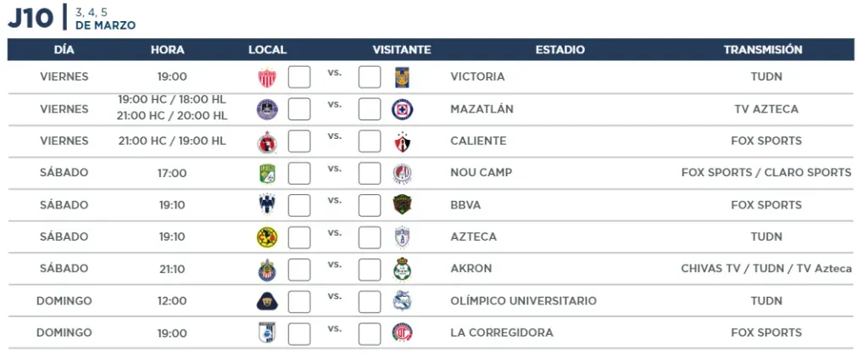Click the Cruz Azul team crest

(402, 109)
